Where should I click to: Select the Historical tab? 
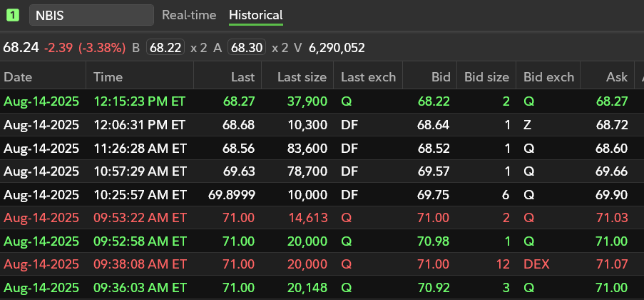256,15
